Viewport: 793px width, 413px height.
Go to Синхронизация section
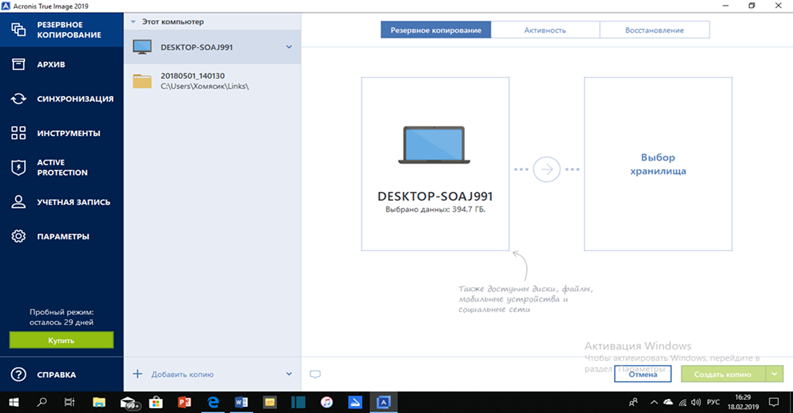point(62,99)
